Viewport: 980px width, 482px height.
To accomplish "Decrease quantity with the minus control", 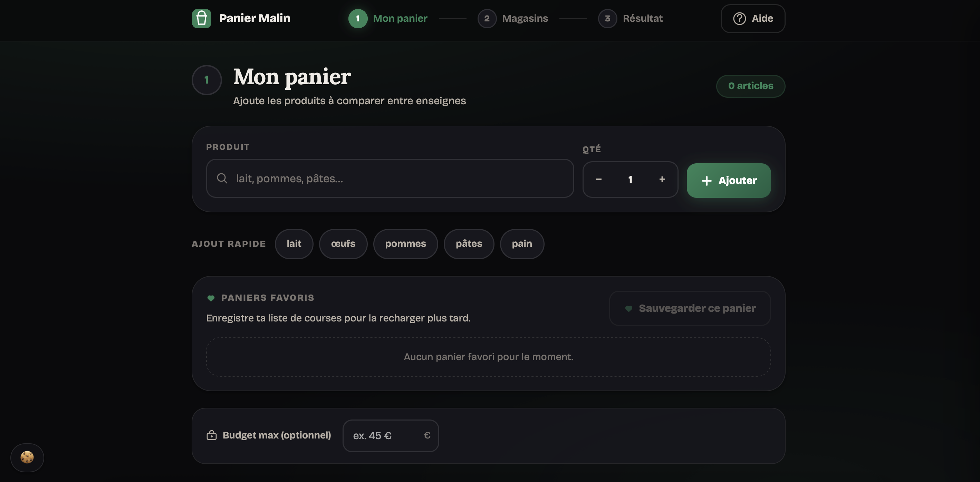I will (598, 180).
